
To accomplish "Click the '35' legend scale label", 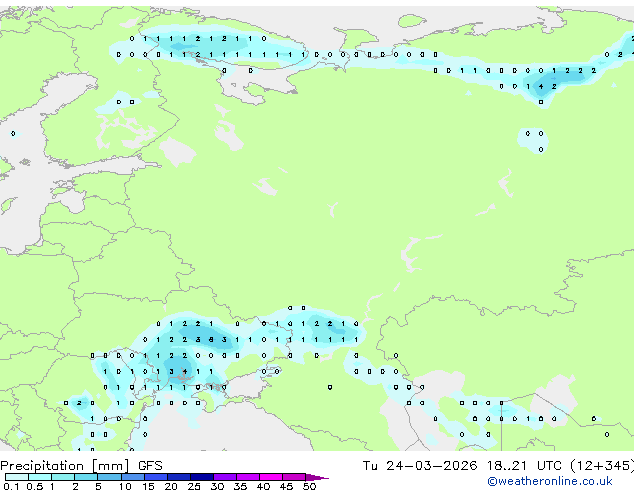I will coord(240,486).
